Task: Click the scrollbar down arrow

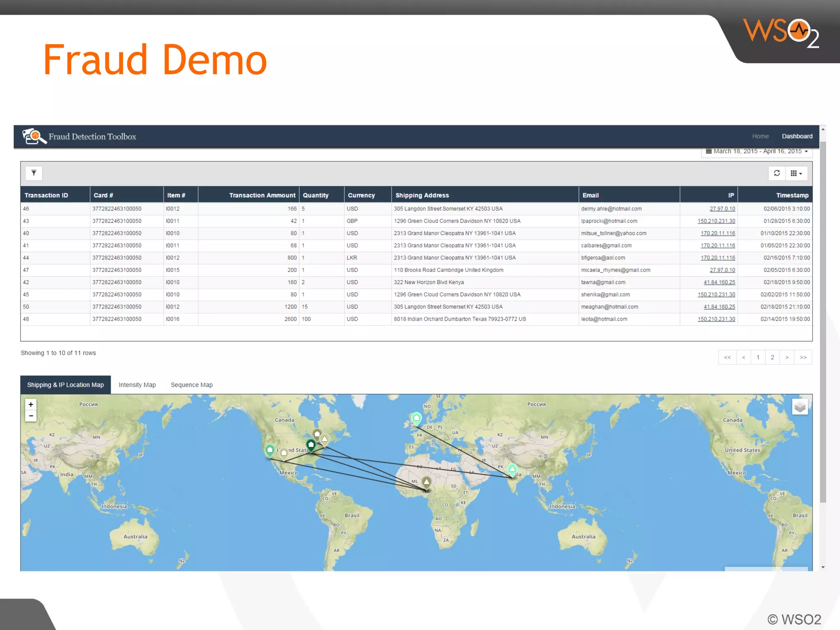Action: click(822, 567)
